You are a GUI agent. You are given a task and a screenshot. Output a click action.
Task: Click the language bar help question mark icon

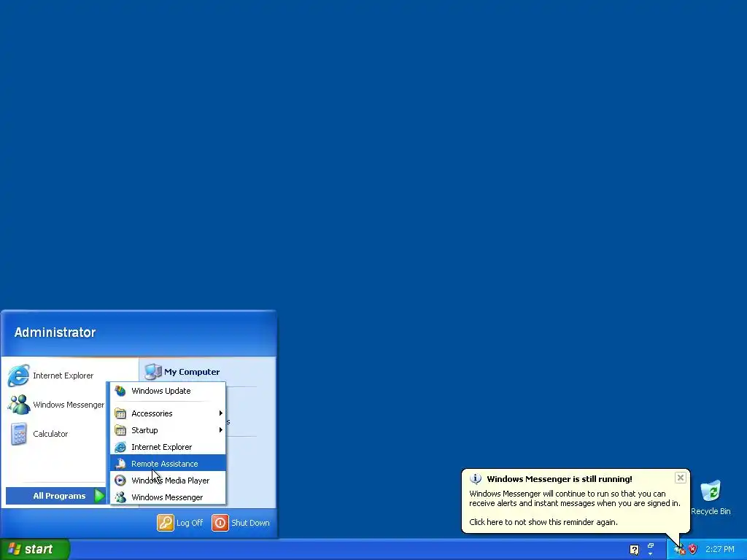634,550
